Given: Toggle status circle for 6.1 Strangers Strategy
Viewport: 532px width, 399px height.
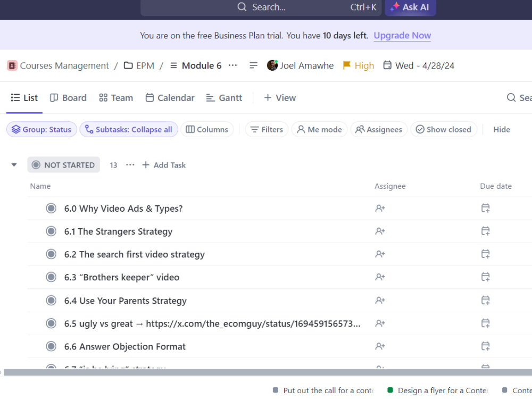Looking at the screenshot, I should tap(51, 231).
